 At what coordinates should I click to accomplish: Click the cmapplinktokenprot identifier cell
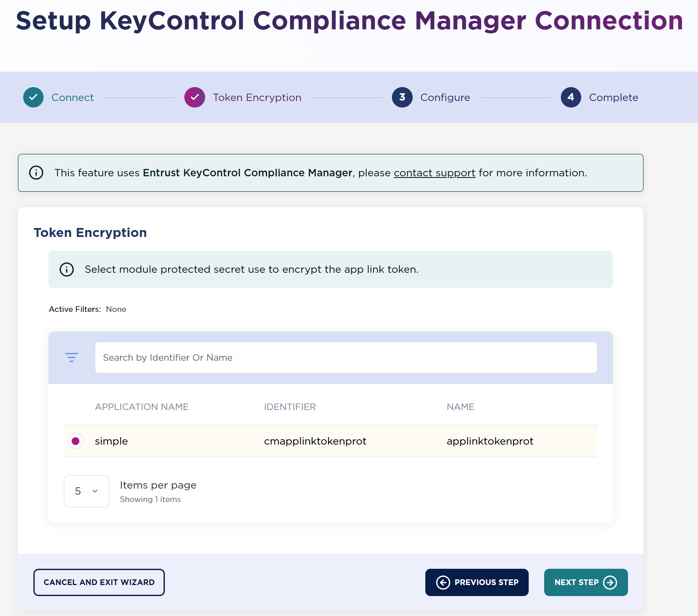315,441
